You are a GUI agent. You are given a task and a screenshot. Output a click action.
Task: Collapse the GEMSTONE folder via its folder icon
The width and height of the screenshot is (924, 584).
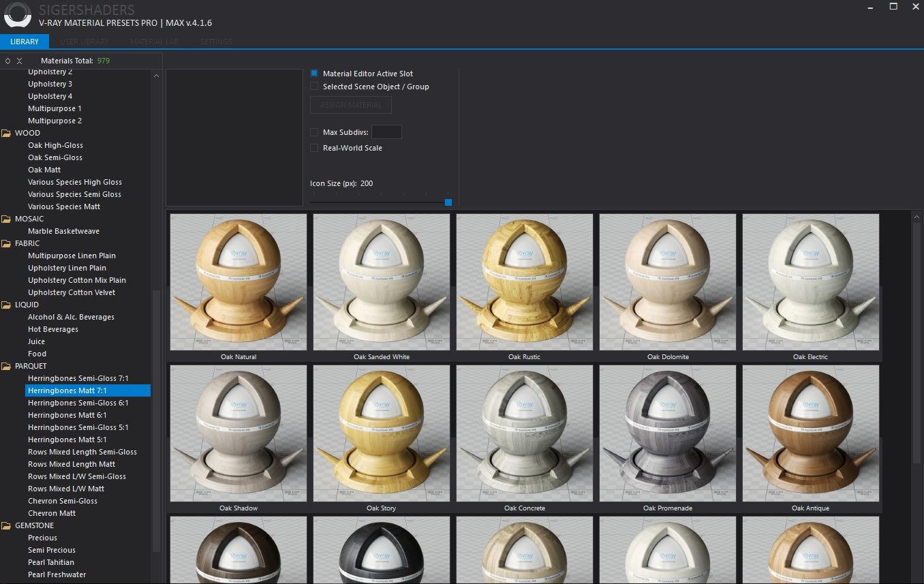pyautogui.click(x=6, y=525)
